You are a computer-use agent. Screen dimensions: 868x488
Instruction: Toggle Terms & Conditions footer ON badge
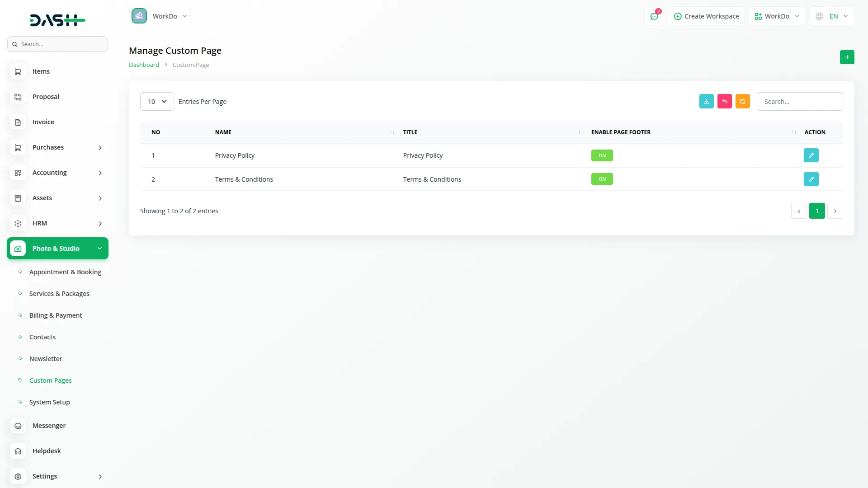pos(602,179)
